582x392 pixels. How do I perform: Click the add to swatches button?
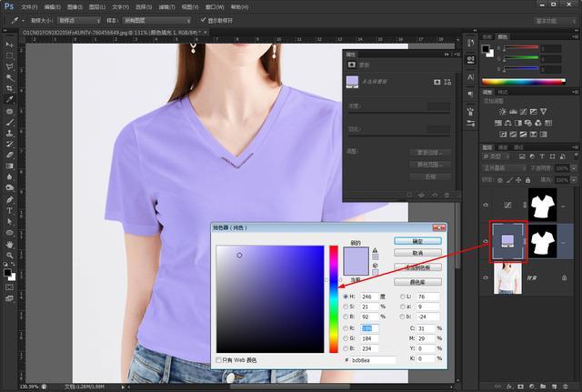[x=417, y=267]
